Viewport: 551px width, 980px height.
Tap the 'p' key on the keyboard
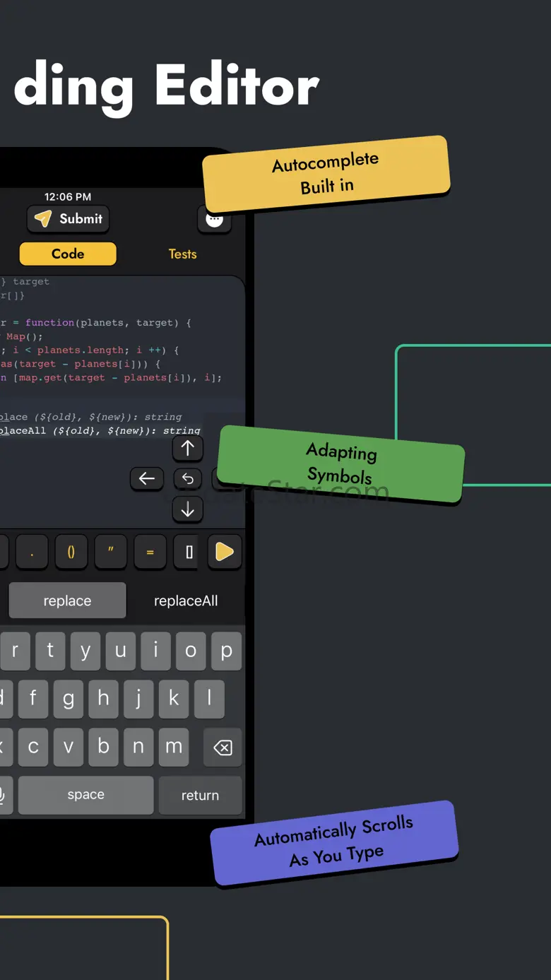click(226, 650)
